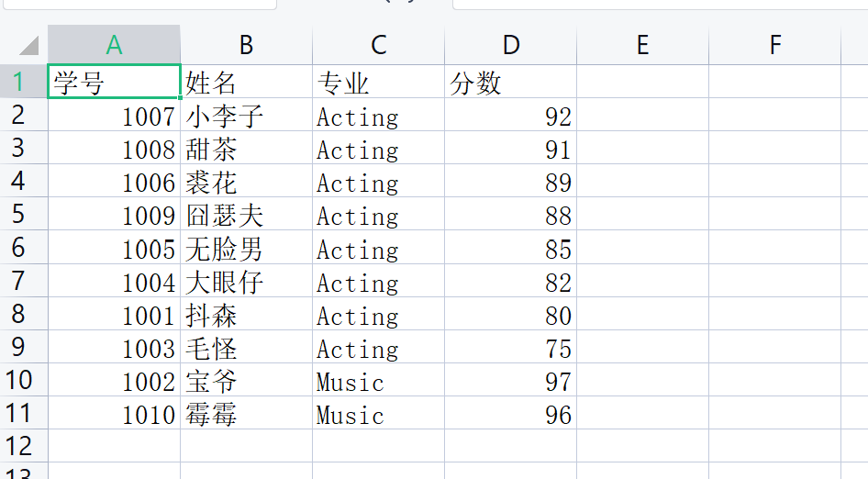
Task: Select the score cell showing 97
Action: pos(510,381)
